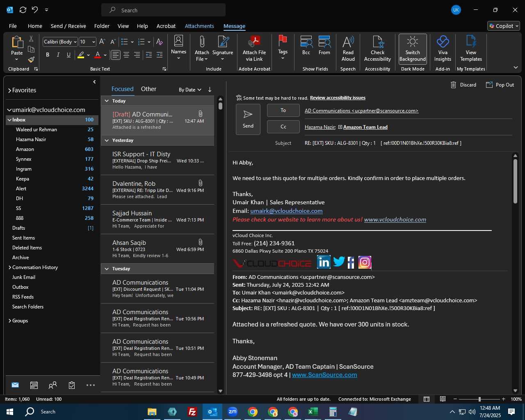This screenshot has height=420, width=525.
Task: Click the Copy icon in Clipboard group
Action: pyautogui.click(x=31, y=49)
